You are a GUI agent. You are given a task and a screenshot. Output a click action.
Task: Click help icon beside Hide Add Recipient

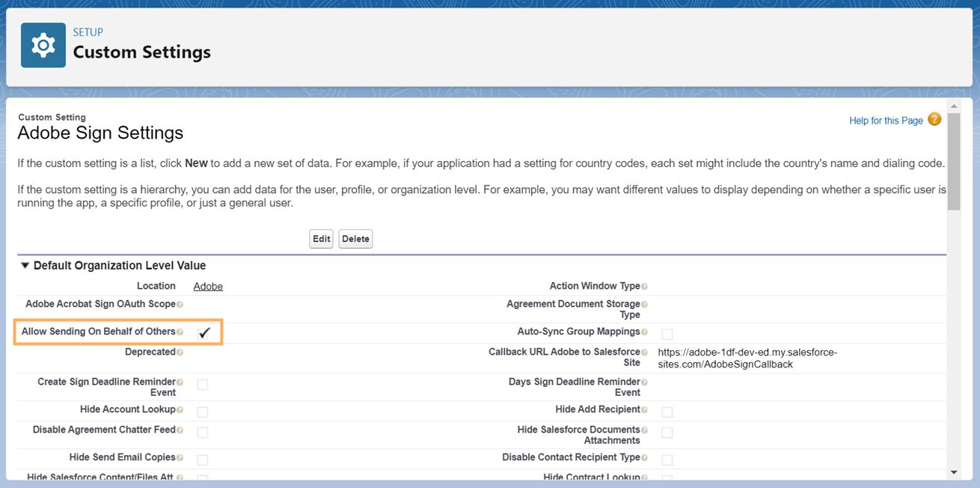point(644,410)
